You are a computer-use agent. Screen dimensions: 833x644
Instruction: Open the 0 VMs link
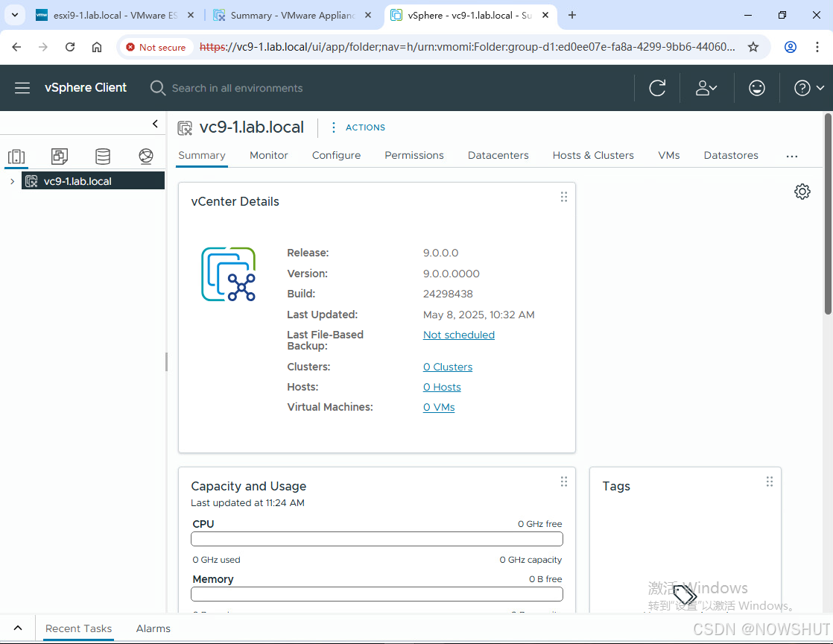tap(439, 407)
